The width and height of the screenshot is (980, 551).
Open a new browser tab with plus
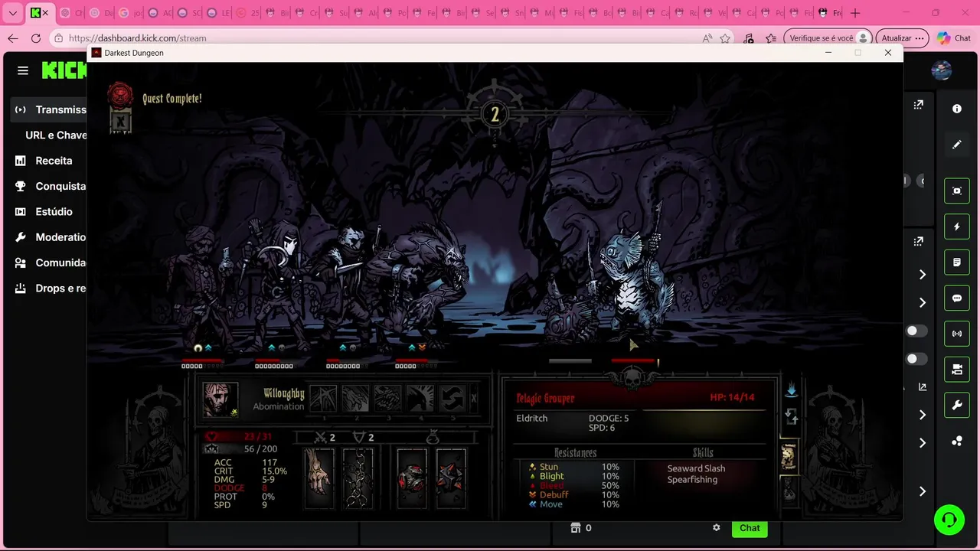855,13
